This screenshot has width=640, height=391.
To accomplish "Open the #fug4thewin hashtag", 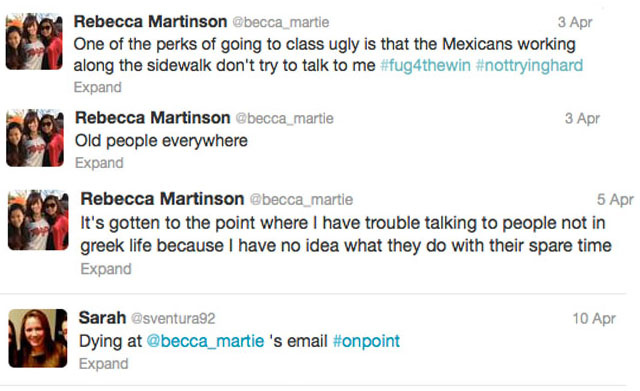I will coord(425,65).
